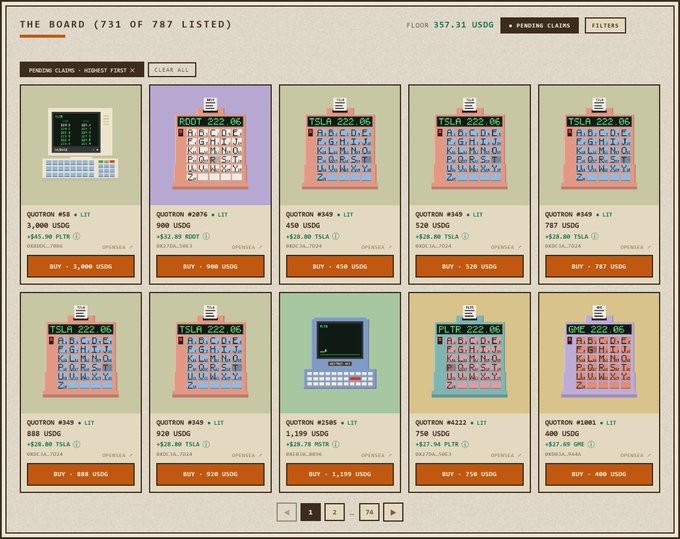Viewport: 680px width, 539px height.
Task: Buy Quotron #2076 for 900 USDG
Action: click(210, 266)
